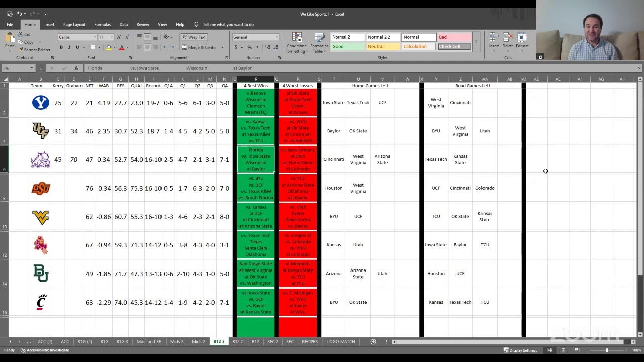This screenshot has height=362, width=644.
Task: Toggle Wrap Text option
Action: point(194,37)
